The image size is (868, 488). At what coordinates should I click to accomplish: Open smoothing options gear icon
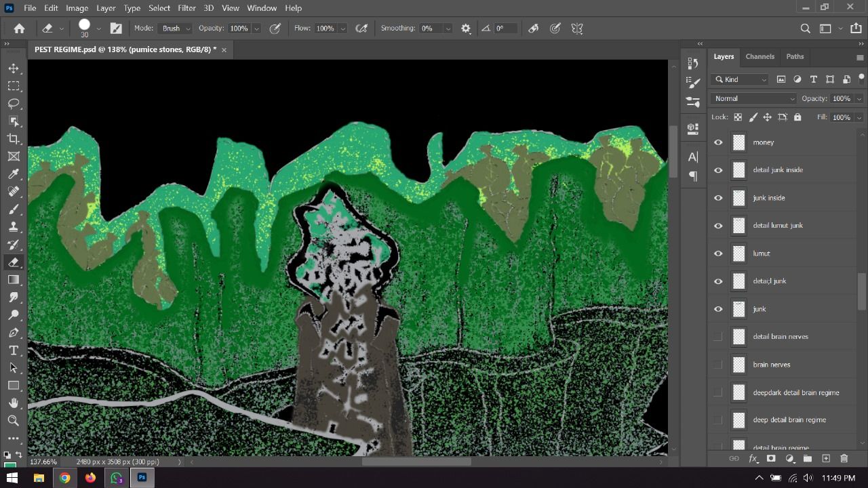click(466, 28)
